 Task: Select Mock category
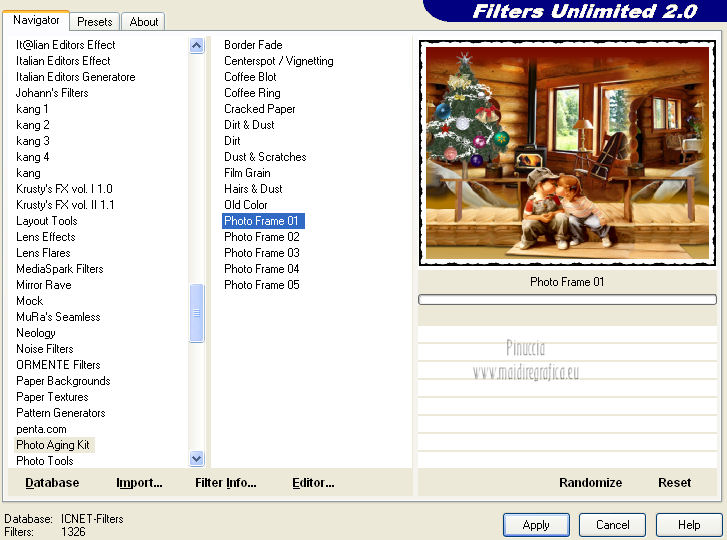(x=29, y=301)
